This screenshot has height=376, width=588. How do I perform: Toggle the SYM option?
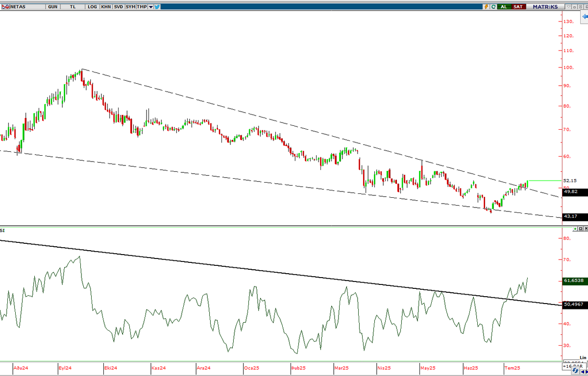(x=130, y=7)
